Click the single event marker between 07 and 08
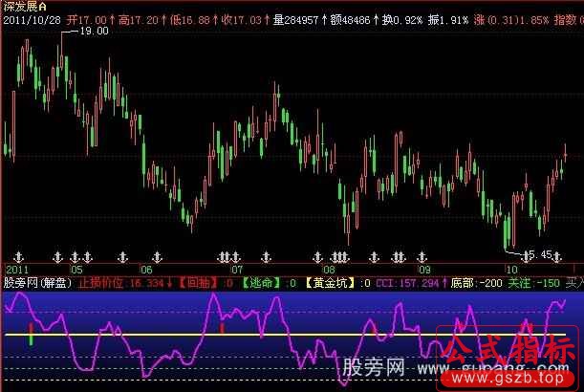This screenshot has height=392, width=584. (269, 257)
